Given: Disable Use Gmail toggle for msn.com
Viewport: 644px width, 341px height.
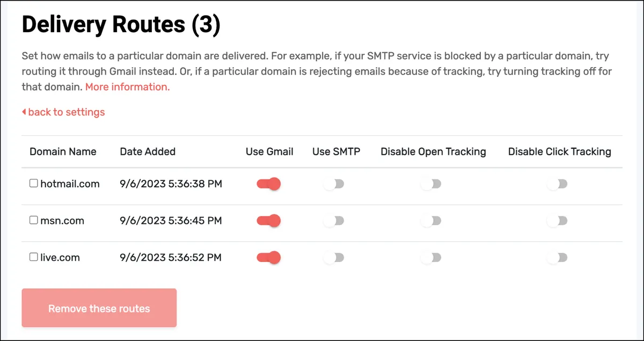Looking at the screenshot, I should pos(269,221).
